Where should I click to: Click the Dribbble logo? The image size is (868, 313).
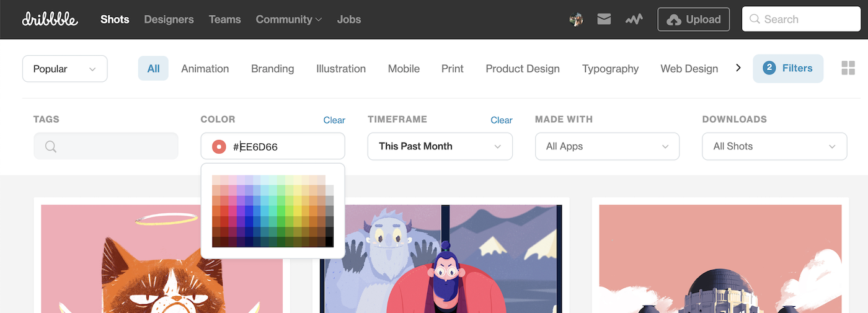[50, 19]
